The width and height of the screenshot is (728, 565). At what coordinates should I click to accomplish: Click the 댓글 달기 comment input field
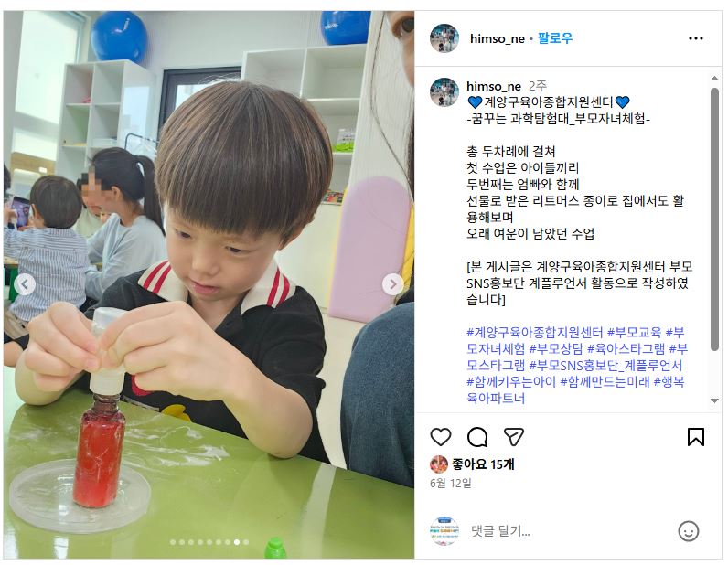coord(569,531)
